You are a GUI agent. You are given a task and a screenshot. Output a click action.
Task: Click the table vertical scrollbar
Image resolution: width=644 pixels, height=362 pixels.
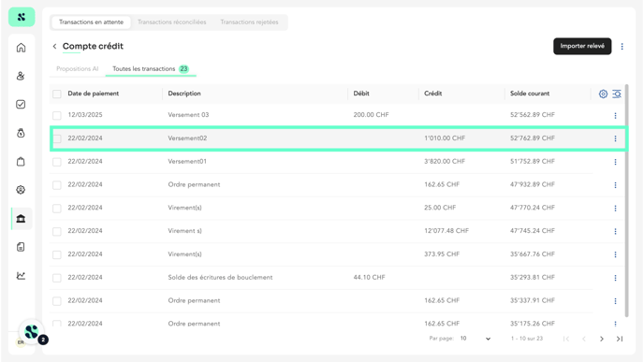(x=626, y=200)
